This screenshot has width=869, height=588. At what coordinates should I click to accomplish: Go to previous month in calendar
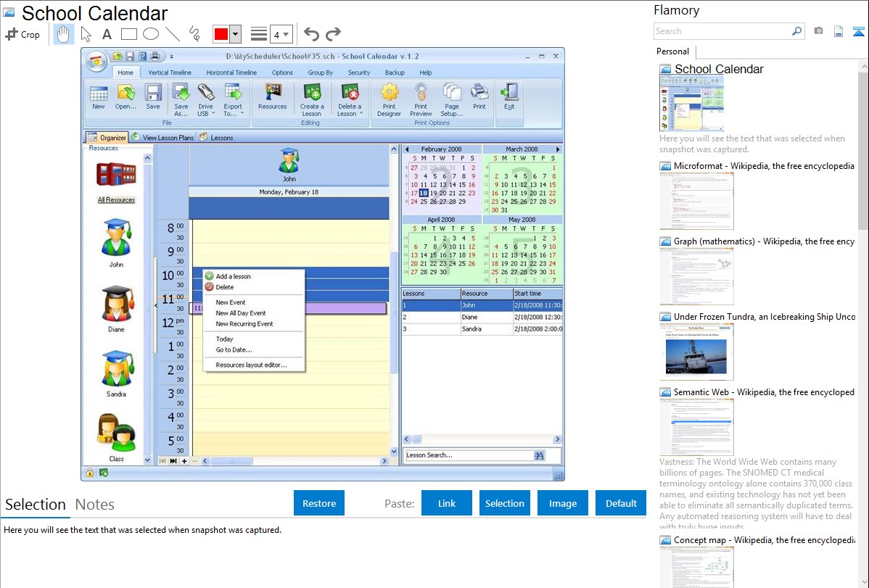(x=407, y=149)
